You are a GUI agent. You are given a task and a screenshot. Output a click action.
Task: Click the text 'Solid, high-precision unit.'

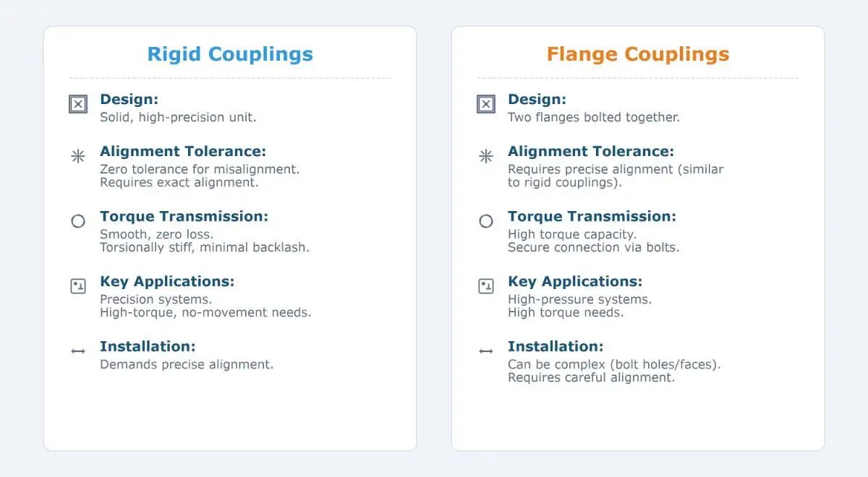click(x=178, y=117)
